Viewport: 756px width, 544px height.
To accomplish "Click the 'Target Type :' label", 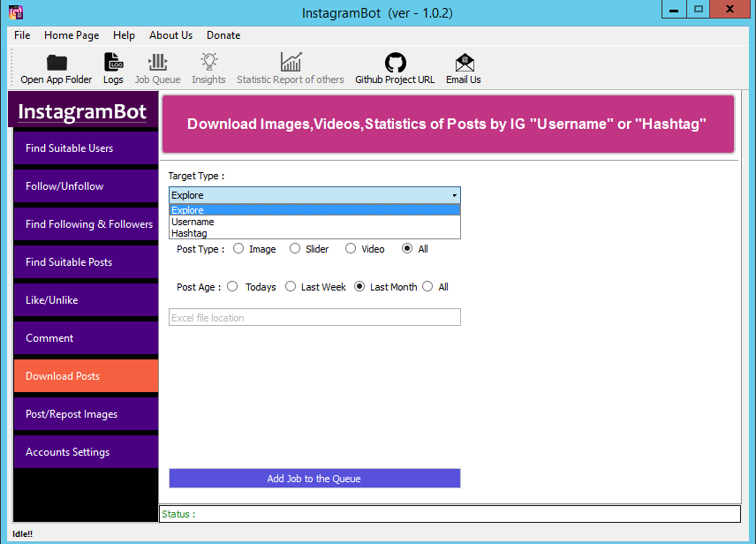I will coord(196,176).
